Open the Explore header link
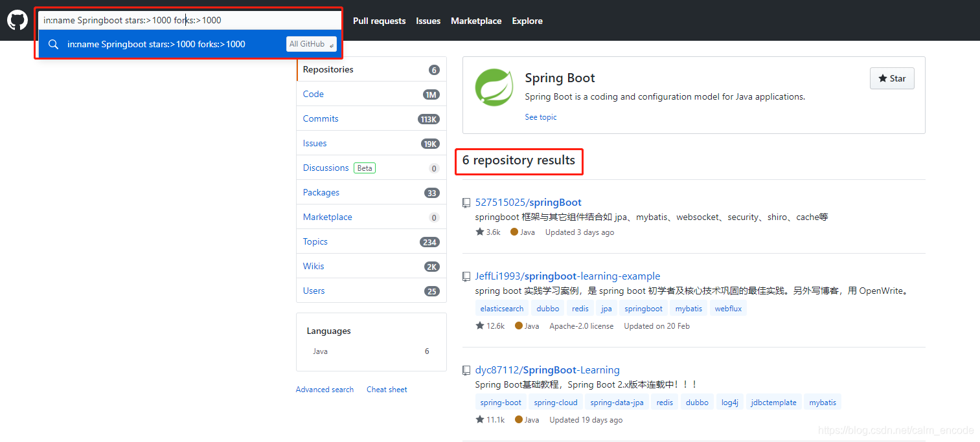Screen dimensions: 980x442 (x=527, y=21)
